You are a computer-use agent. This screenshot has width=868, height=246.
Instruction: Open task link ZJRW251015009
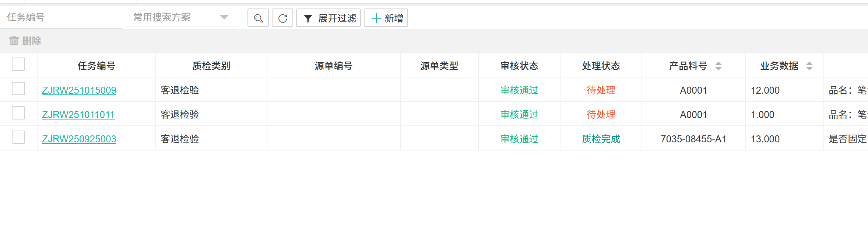(x=79, y=90)
